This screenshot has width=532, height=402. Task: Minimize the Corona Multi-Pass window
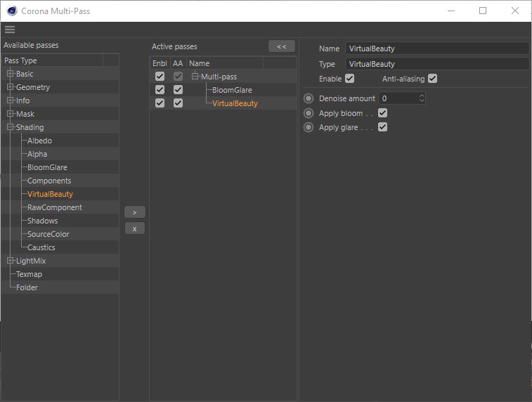451,11
